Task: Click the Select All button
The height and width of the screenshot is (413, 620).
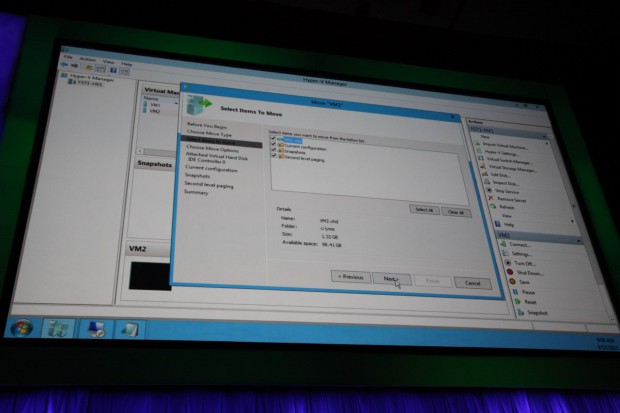Action: tap(424, 210)
